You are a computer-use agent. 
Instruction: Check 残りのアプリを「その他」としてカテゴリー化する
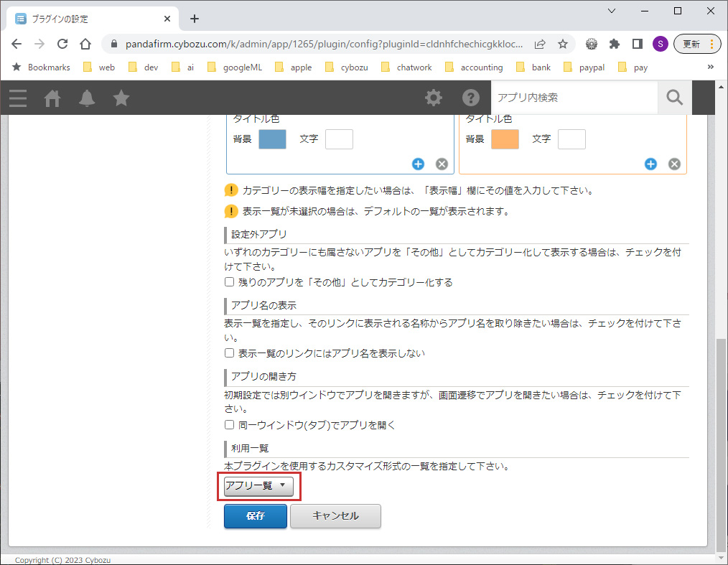230,282
